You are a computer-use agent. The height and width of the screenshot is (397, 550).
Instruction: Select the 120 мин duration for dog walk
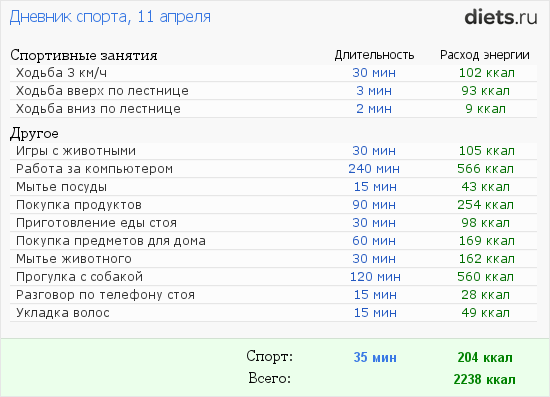point(375,277)
